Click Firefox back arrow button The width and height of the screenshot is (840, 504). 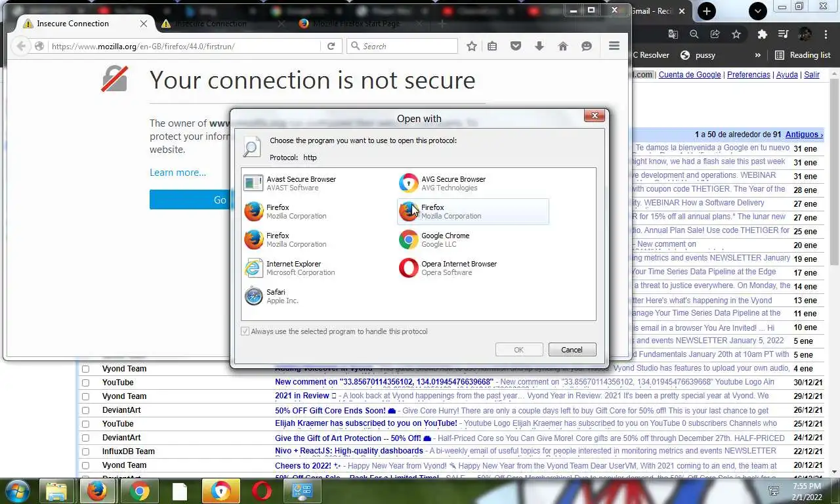point(21,46)
